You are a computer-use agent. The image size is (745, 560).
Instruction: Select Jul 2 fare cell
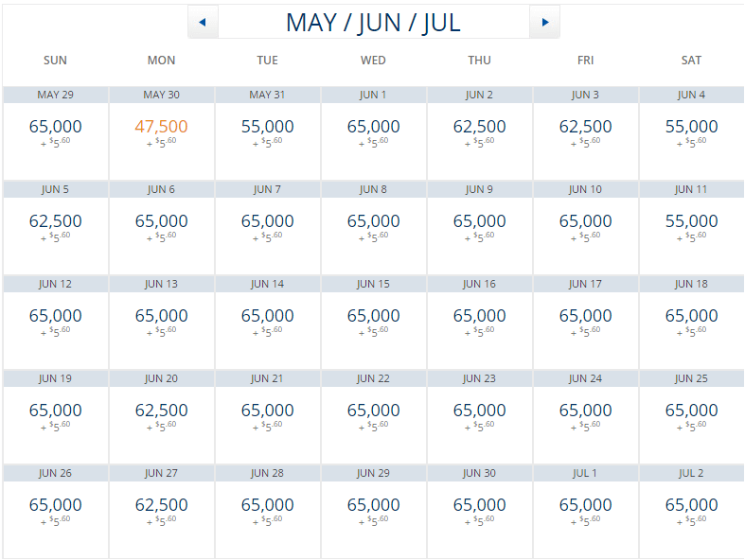pos(691,512)
